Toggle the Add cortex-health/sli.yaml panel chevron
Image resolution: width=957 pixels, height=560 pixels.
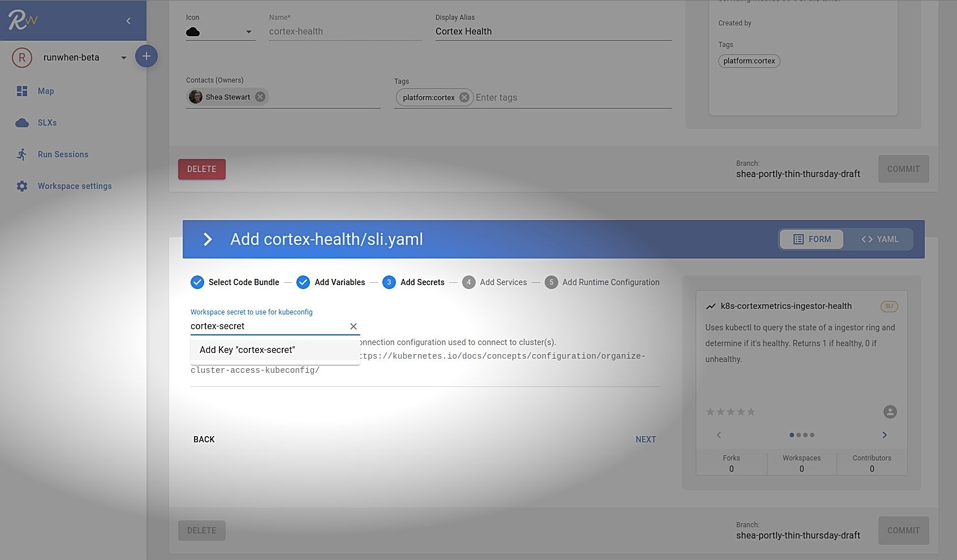point(208,239)
